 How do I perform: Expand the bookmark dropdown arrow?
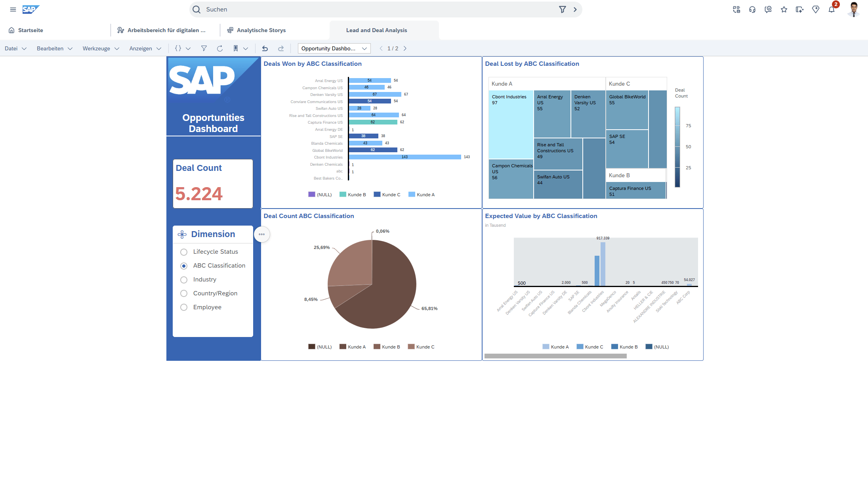point(246,49)
